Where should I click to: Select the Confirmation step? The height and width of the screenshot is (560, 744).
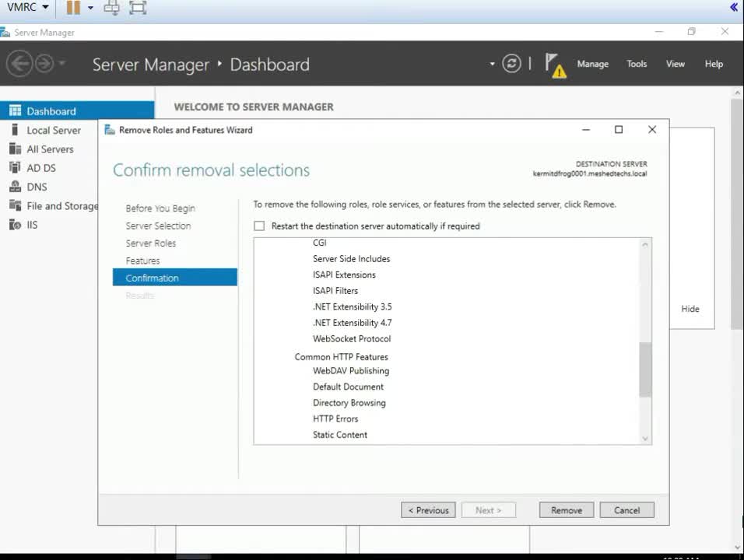click(x=174, y=278)
